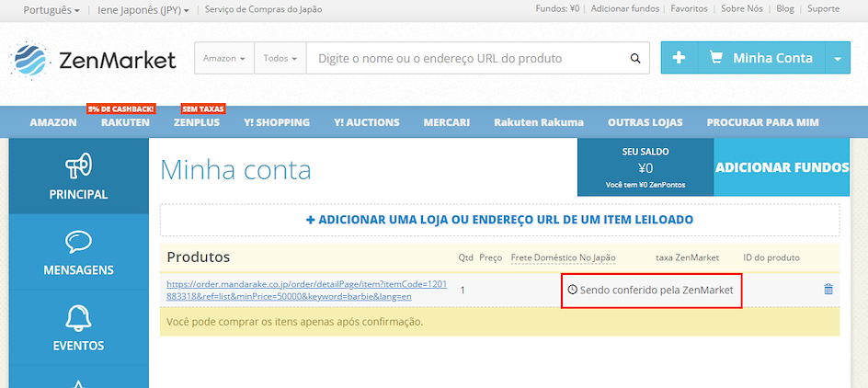The width and height of the screenshot is (868, 388).
Task: Go to Y! AUCTIONS nav tab
Action: click(367, 122)
